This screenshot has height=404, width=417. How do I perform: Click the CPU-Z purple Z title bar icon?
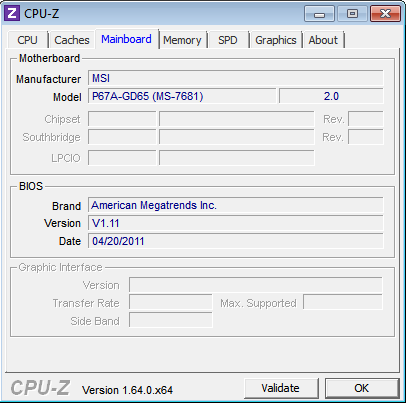[x=12, y=13]
